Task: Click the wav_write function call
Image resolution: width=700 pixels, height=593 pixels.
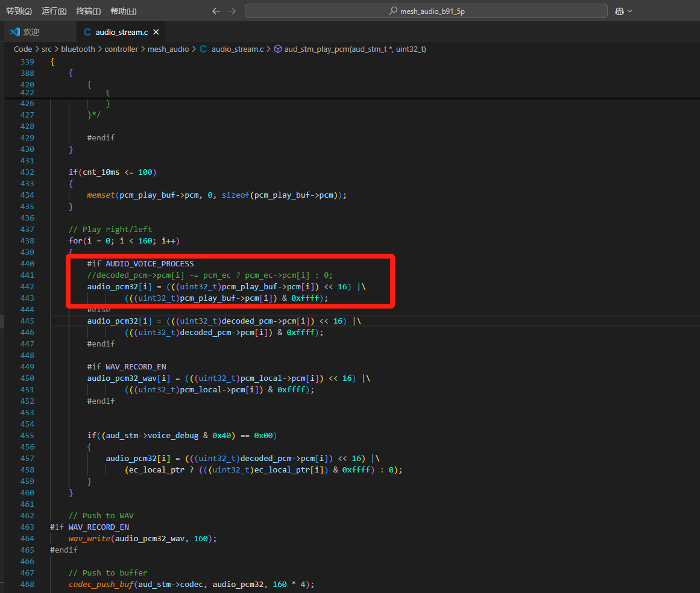Action: pos(89,539)
